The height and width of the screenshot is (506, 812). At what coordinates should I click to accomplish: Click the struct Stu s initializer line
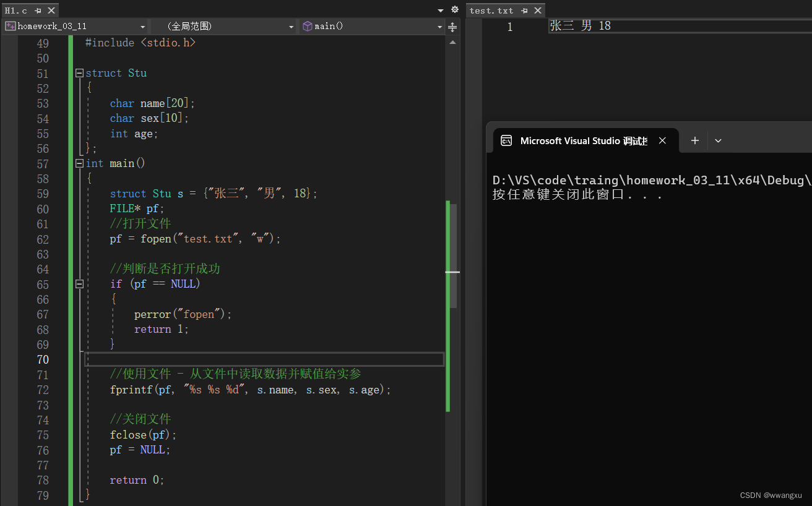pyautogui.click(x=214, y=194)
